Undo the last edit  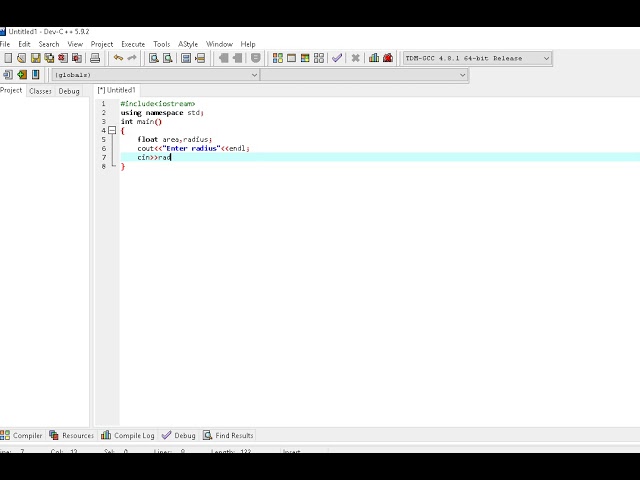(118, 58)
